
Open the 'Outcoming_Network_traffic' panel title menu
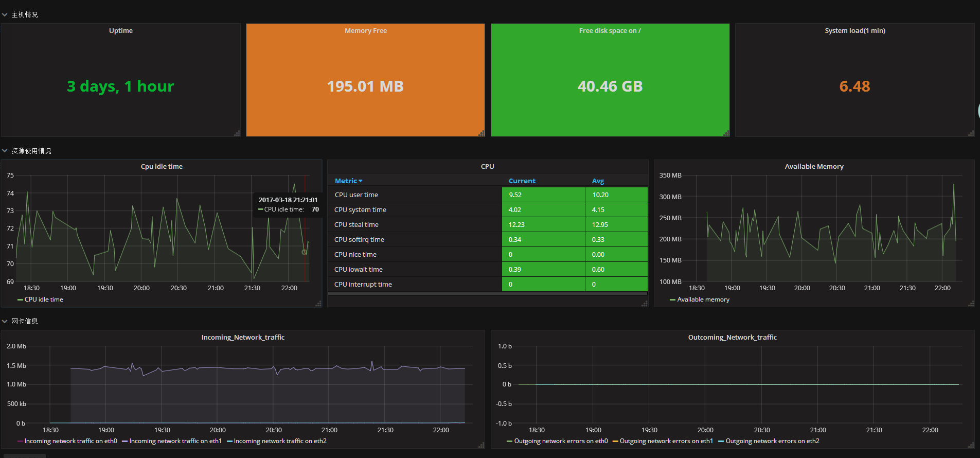(x=732, y=337)
